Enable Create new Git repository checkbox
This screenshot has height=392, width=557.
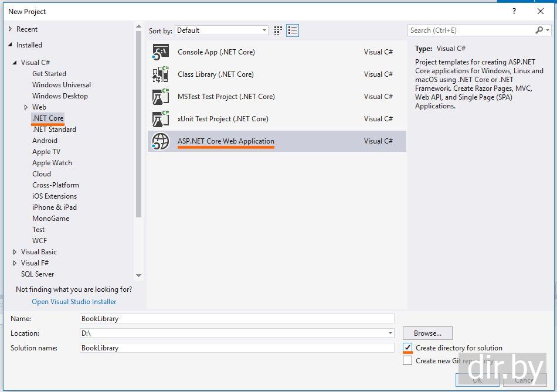tap(407, 361)
